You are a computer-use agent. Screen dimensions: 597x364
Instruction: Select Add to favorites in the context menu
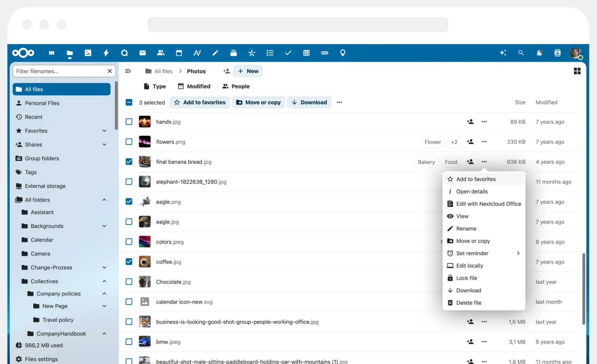[x=476, y=179]
